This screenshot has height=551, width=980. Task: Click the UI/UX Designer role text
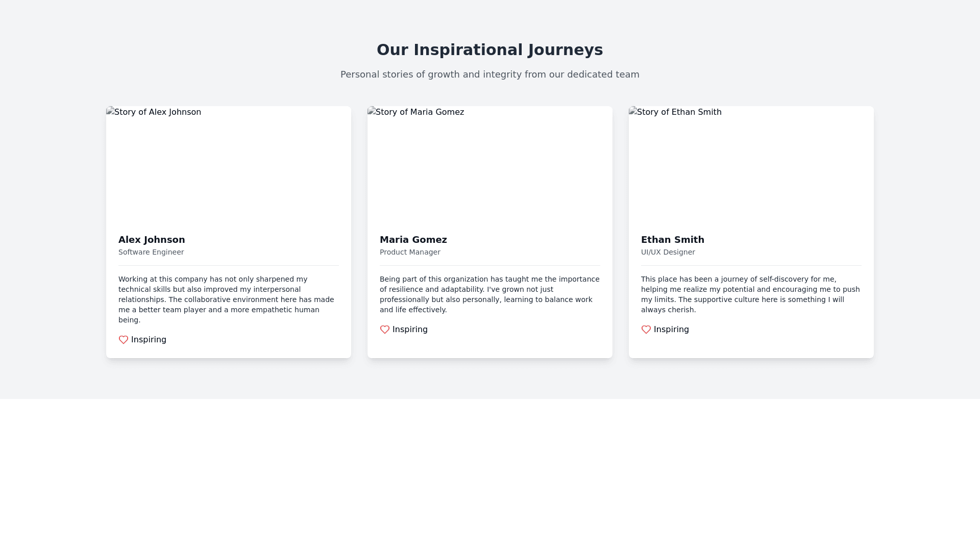pos(668,252)
